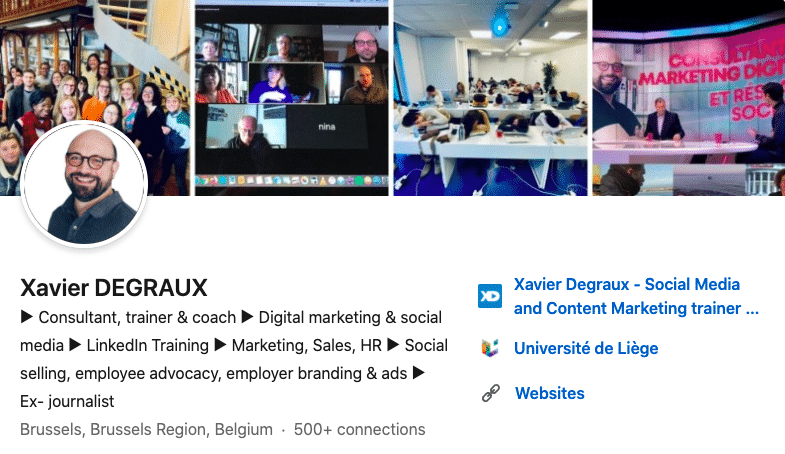This screenshot has width=785, height=454.
Task: Open the XD company logo icon
Action: [490, 296]
